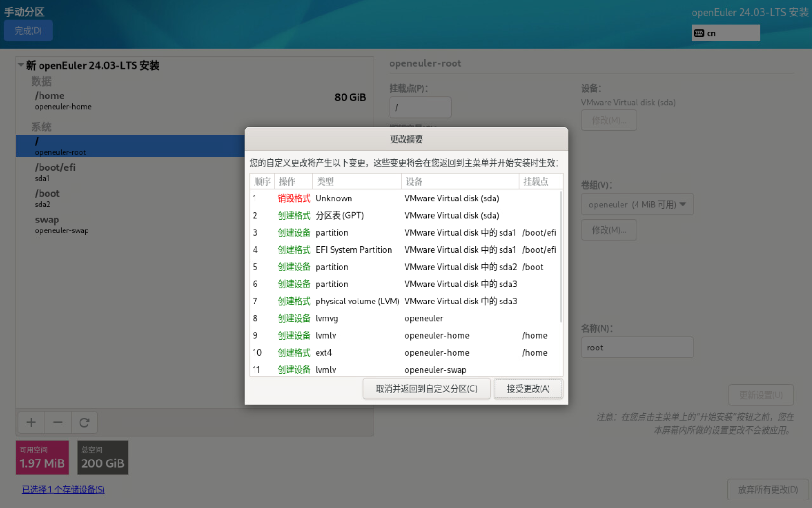Click the cn keyboard layout indicator
Viewport: 812px width, 508px height.
pos(725,33)
